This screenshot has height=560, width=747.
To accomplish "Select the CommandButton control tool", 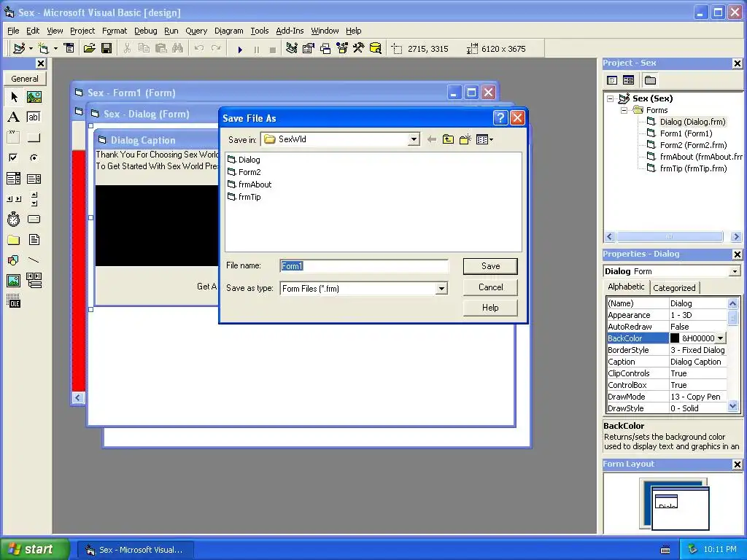I will coord(34,138).
